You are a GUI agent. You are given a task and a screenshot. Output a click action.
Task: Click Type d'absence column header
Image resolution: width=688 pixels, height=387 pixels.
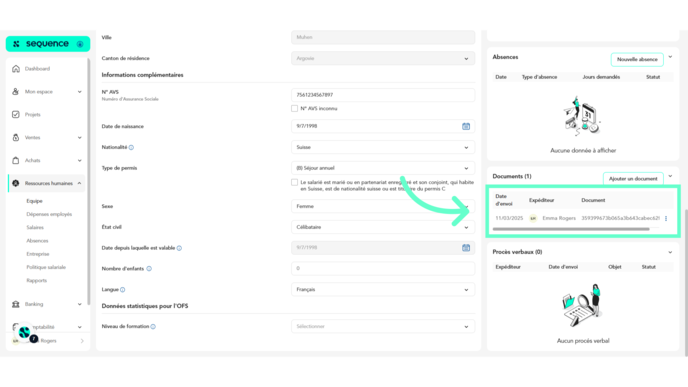tap(539, 77)
